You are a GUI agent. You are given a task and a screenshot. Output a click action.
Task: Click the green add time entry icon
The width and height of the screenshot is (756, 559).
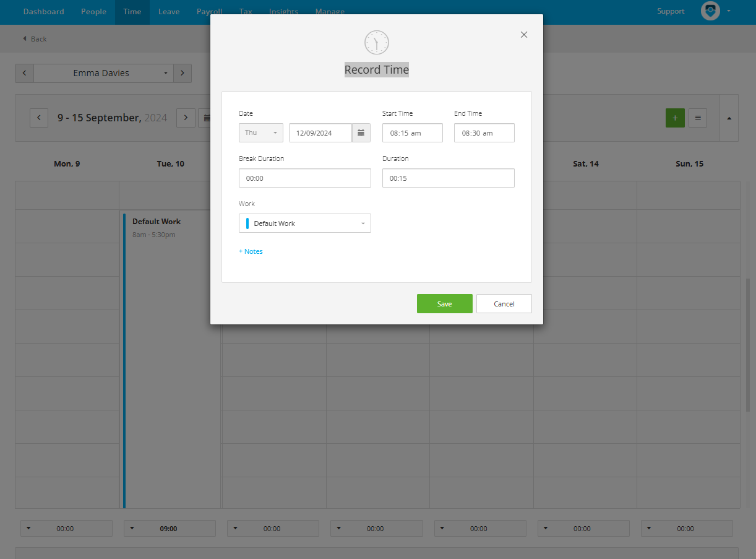click(x=675, y=118)
